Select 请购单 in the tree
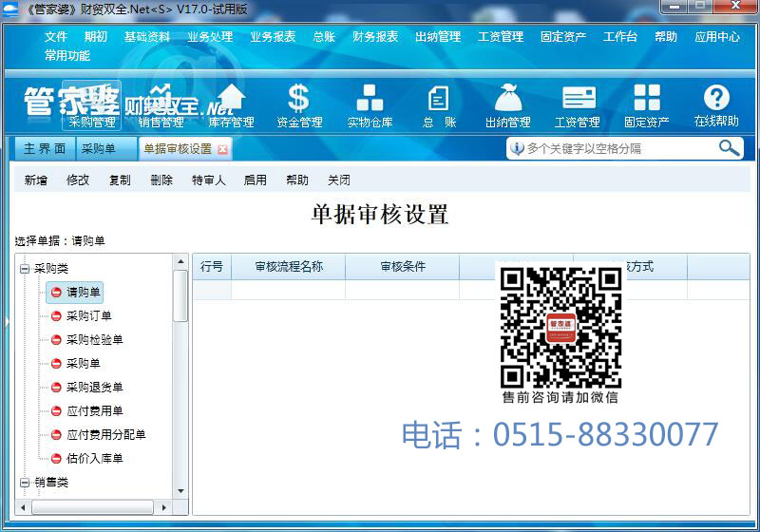Viewport: 760px width, 532px height. point(75,293)
